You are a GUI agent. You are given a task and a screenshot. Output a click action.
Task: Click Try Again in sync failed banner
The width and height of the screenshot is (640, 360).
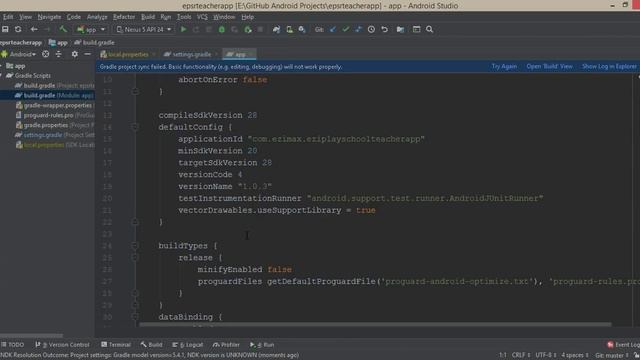point(504,67)
